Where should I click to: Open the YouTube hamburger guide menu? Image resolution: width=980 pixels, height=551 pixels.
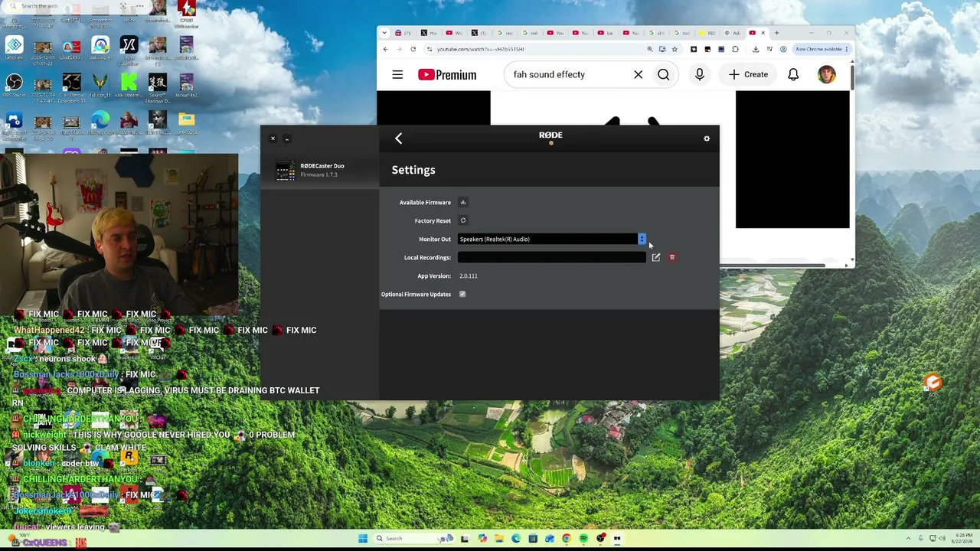pyautogui.click(x=397, y=74)
